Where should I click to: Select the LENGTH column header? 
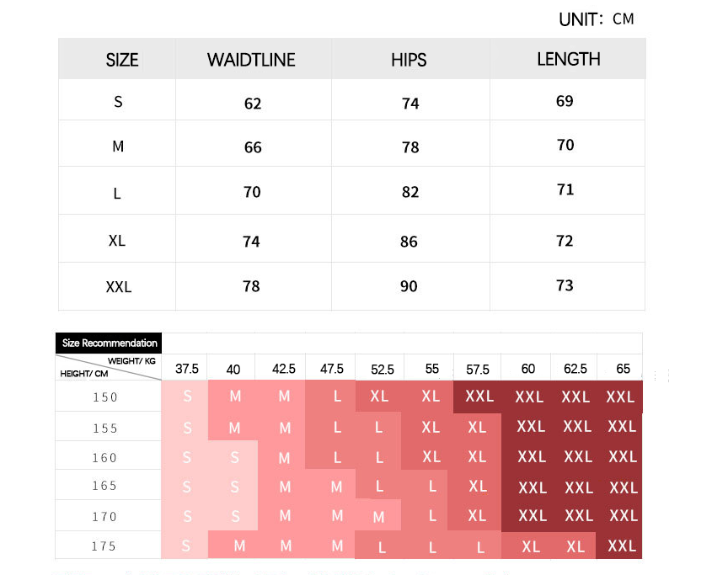click(x=569, y=59)
